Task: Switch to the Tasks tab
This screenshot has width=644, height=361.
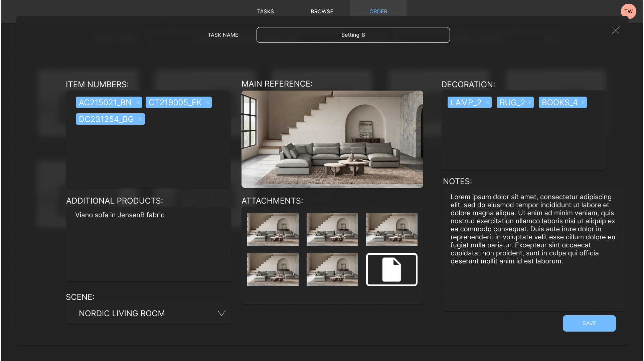Action: click(266, 11)
